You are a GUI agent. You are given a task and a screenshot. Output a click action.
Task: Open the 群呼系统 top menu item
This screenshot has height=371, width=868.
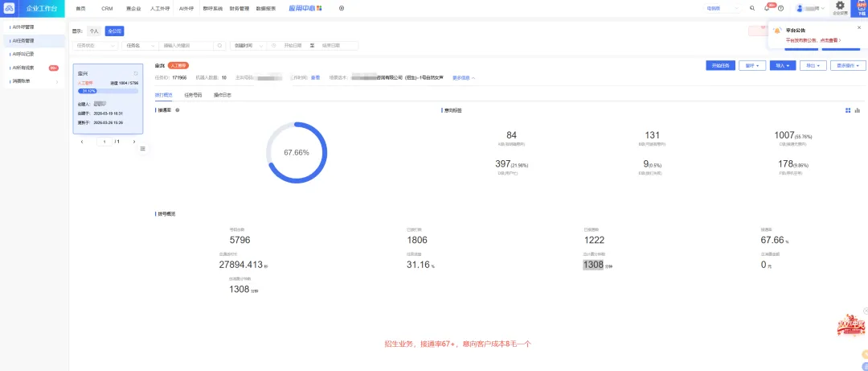pos(212,8)
